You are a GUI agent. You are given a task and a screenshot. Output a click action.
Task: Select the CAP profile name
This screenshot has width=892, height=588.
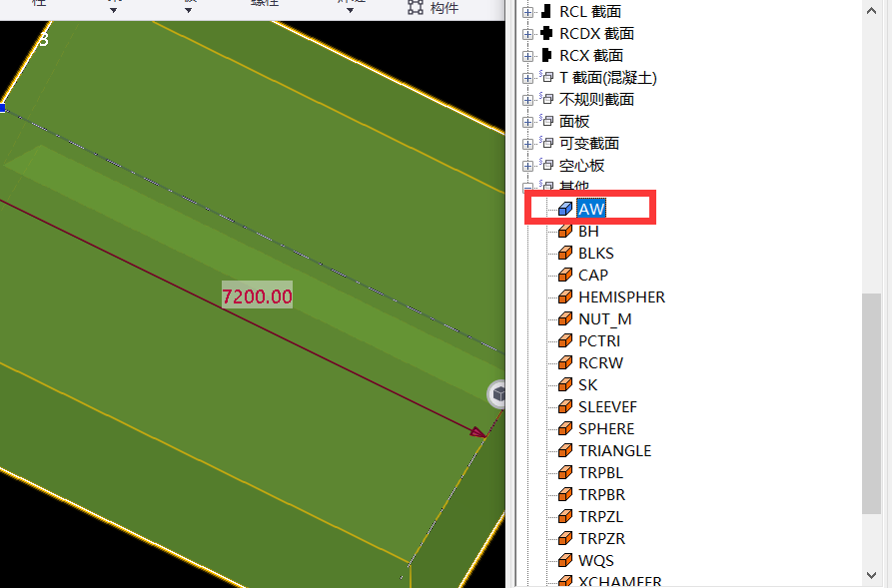point(592,276)
